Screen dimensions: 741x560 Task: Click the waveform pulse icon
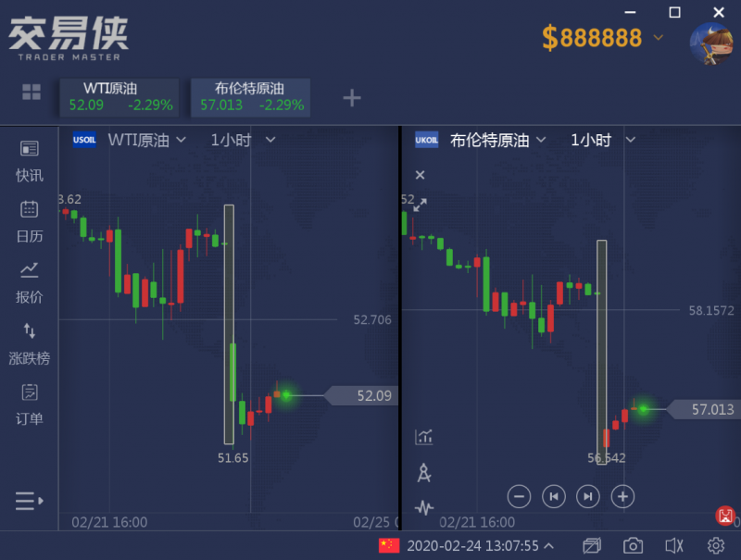click(424, 507)
